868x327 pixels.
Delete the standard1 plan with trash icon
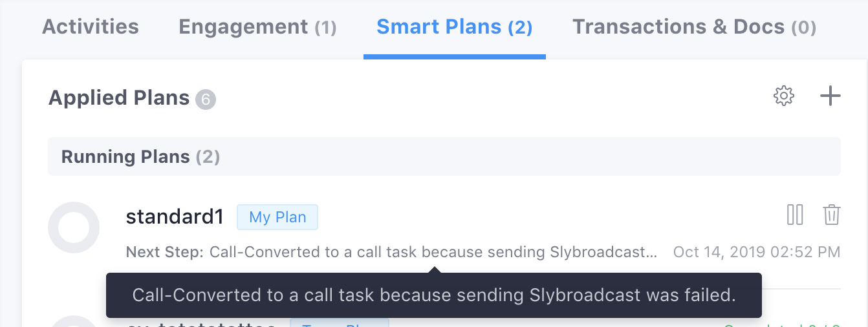pyautogui.click(x=831, y=215)
